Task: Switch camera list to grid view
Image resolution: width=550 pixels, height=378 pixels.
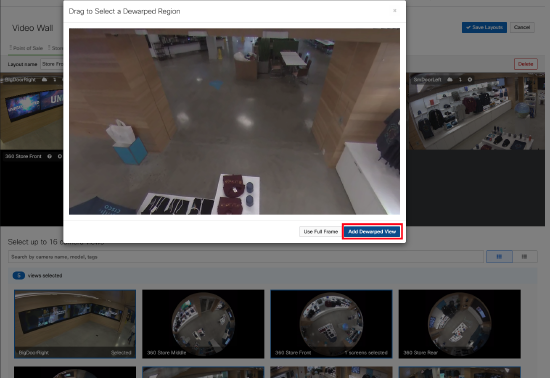Action: pyautogui.click(x=499, y=257)
